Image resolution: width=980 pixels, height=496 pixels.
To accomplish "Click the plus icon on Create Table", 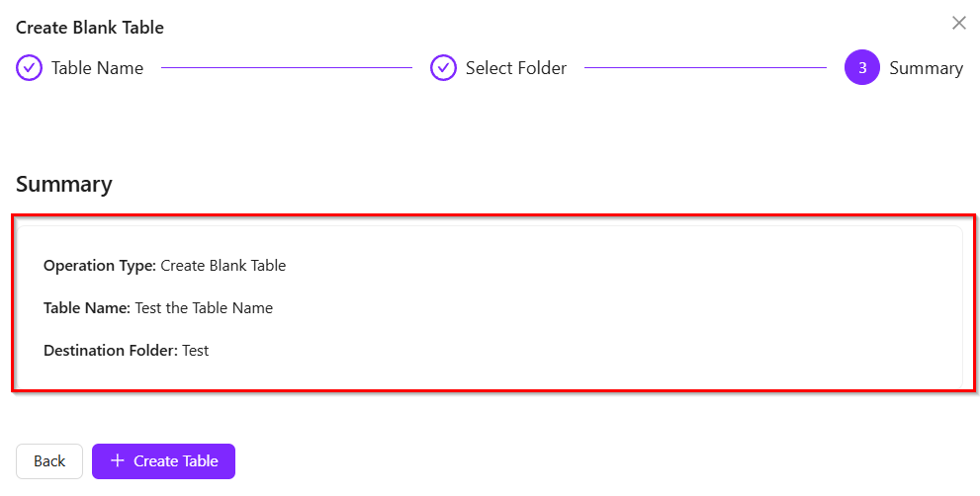I will tap(118, 461).
